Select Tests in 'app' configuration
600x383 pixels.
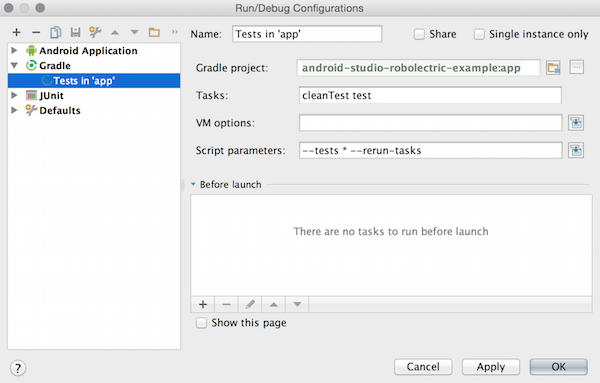point(94,81)
